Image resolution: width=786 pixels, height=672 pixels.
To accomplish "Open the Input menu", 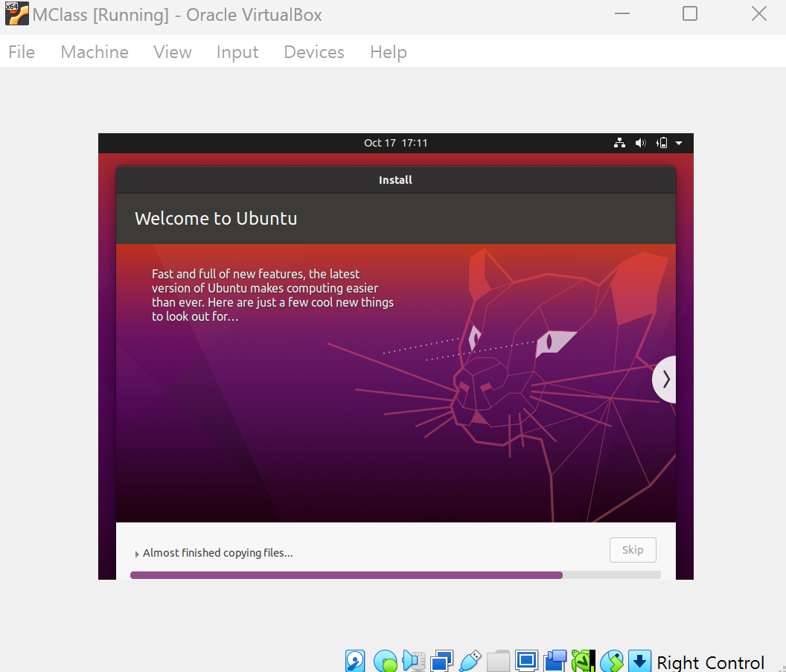I will click(237, 51).
